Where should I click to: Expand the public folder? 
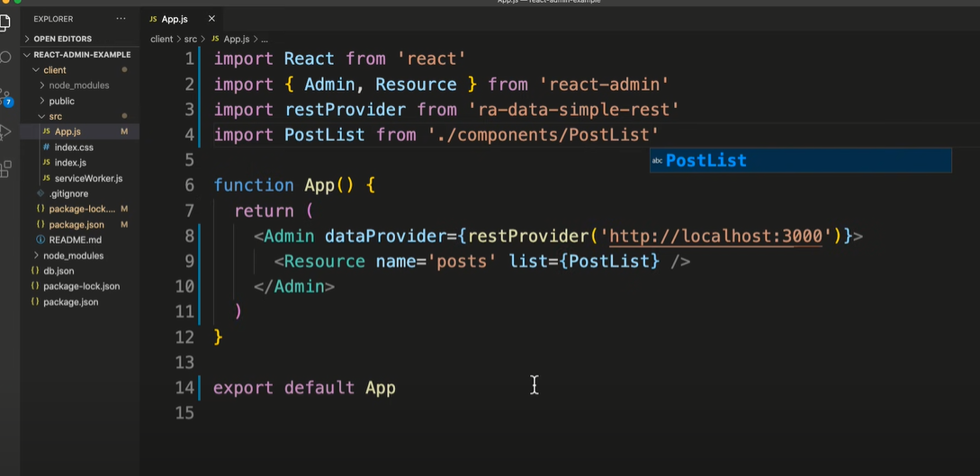point(61,101)
